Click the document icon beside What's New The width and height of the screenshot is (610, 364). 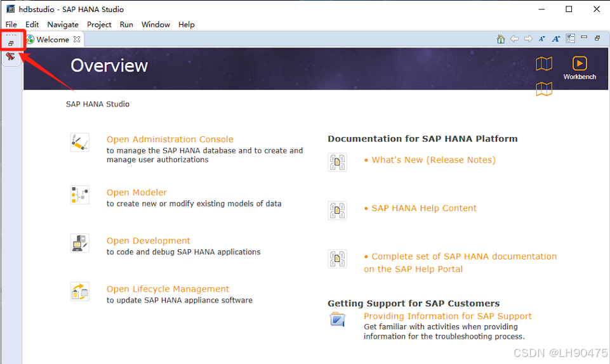tap(337, 162)
